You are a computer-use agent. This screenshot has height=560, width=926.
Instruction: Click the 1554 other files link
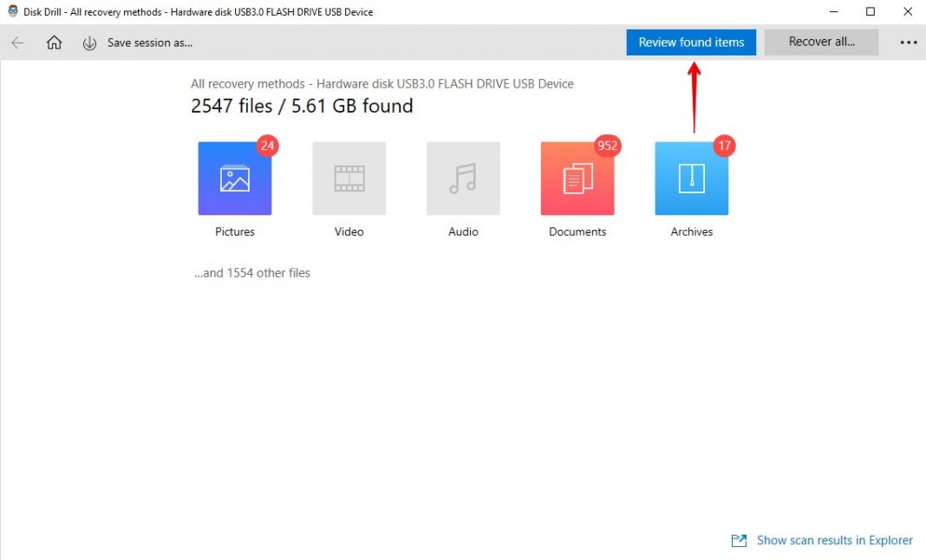251,272
